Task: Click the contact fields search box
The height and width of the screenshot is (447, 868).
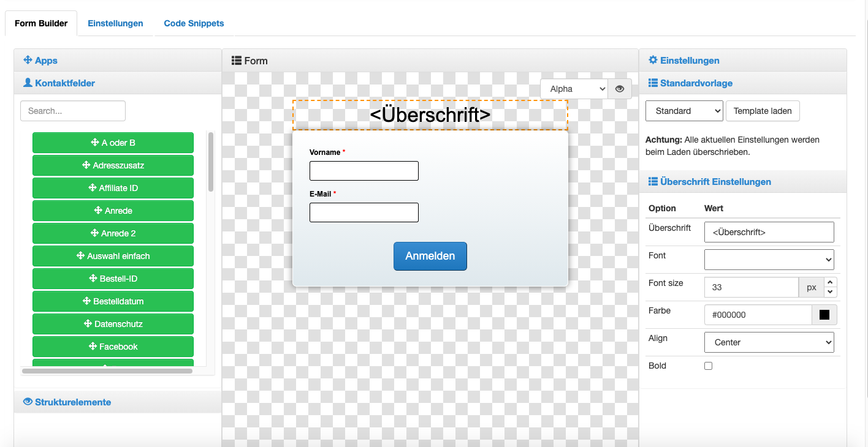Action: [73, 111]
